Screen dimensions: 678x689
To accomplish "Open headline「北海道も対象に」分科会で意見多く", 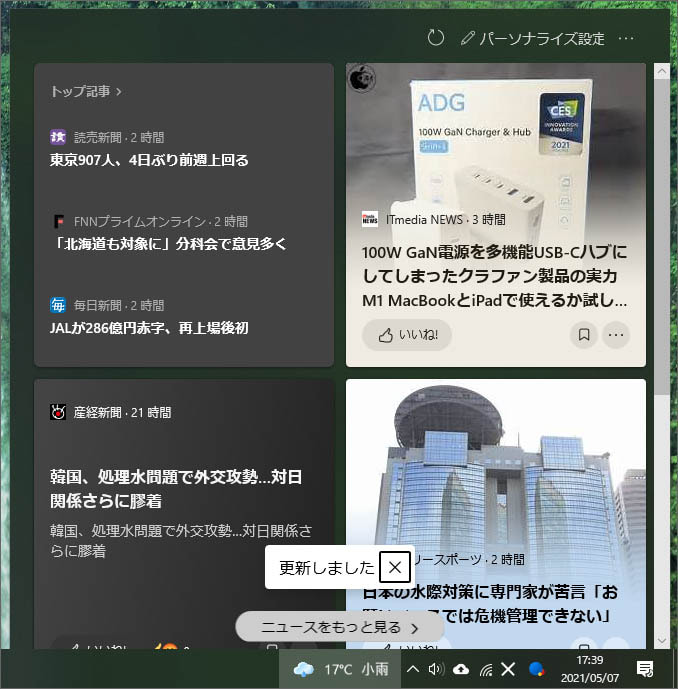I will 168,244.
